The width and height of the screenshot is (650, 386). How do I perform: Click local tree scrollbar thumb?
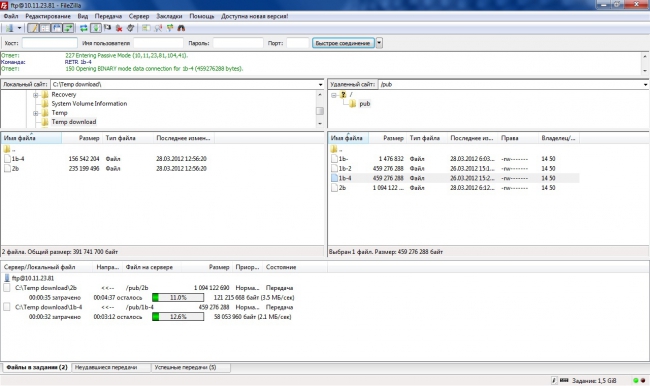320,111
